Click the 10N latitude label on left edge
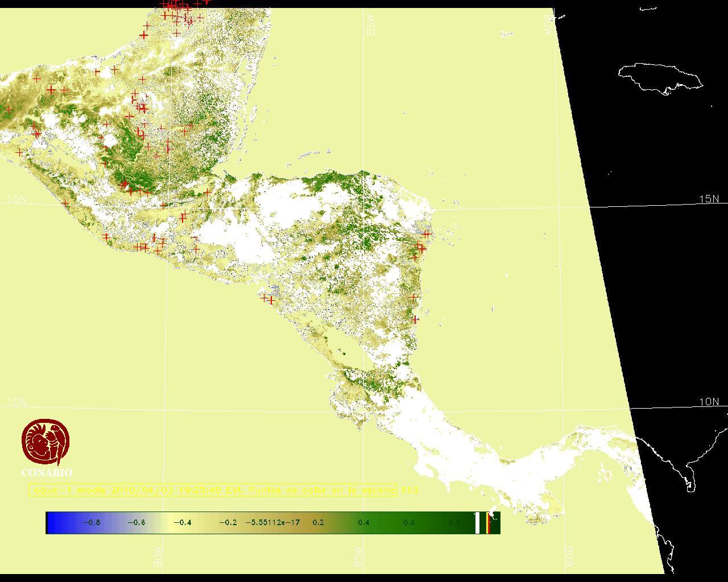 click(x=17, y=402)
